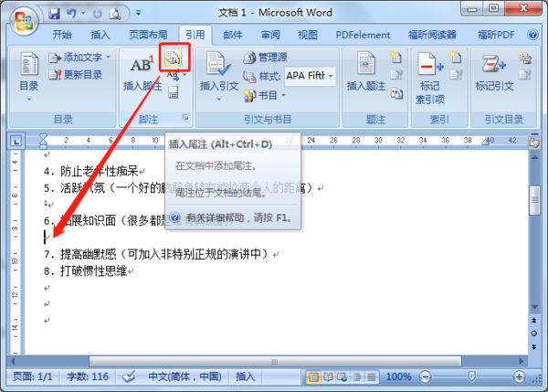The image size is (548, 392).
Task: Click previous page double arrow
Action: [x=534, y=320]
